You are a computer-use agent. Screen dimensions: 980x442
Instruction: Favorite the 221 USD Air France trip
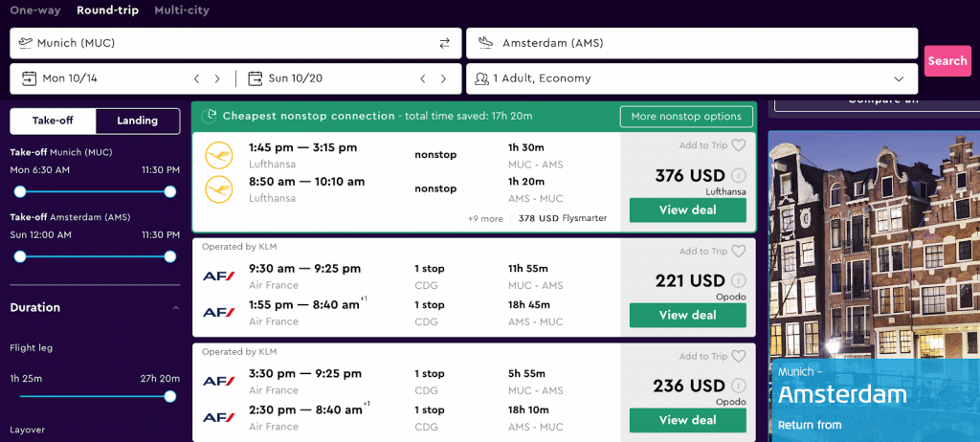coord(739,252)
